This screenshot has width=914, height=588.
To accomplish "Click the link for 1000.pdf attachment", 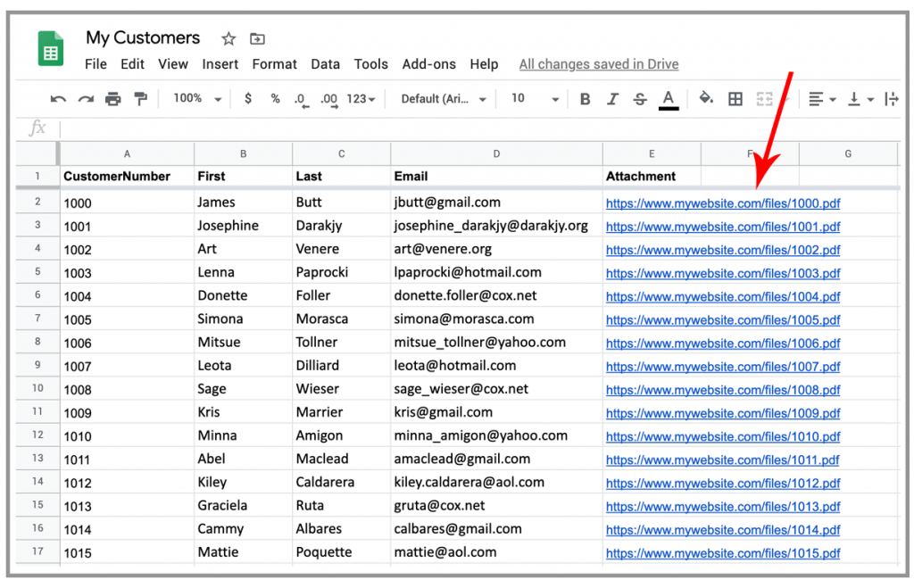I will (x=723, y=203).
